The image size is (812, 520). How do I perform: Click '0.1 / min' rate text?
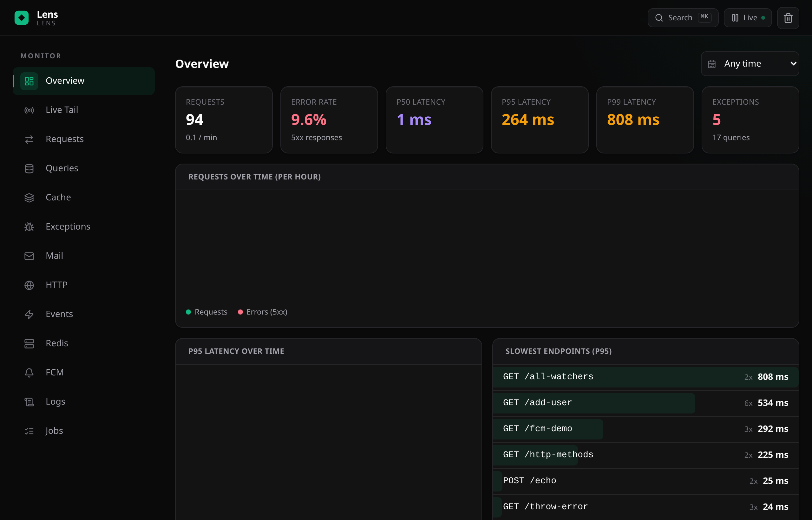click(201, 138)
